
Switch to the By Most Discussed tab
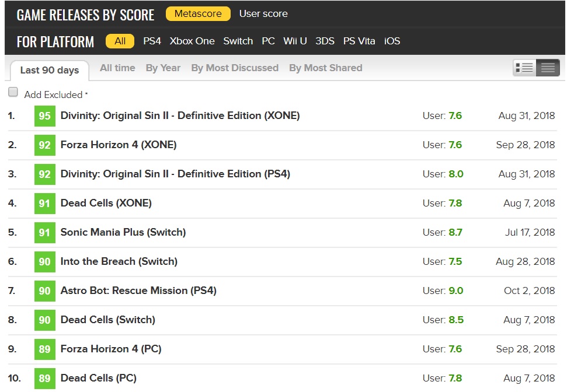[x=235, y=68]
